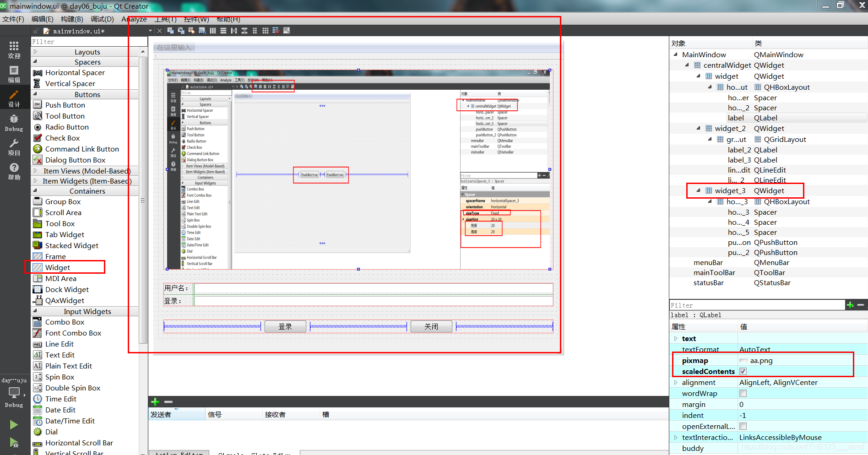This screenshot has height=455, width=868.
Task: Apply vertical splitter layout icon
Action: (x=244, y=31)
